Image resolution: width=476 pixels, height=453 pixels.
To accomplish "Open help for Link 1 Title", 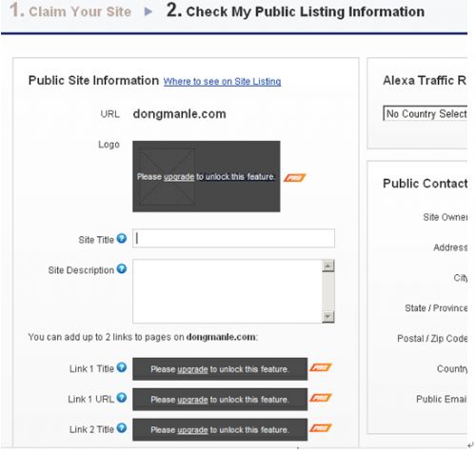I will click(122, 367).
